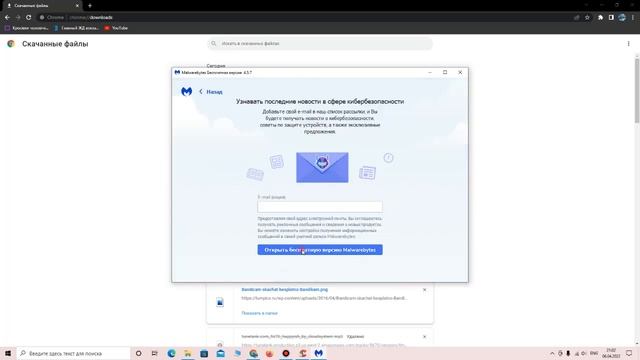Open the Chrome profile avatar
The width and height of the screenshot is (640, 360).
coord(622,18)
